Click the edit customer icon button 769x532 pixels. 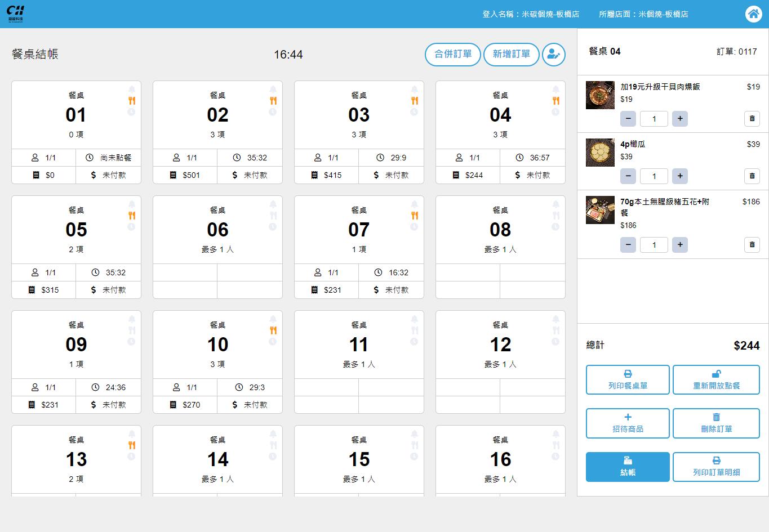pyautogui.click(x=553, y=55)
